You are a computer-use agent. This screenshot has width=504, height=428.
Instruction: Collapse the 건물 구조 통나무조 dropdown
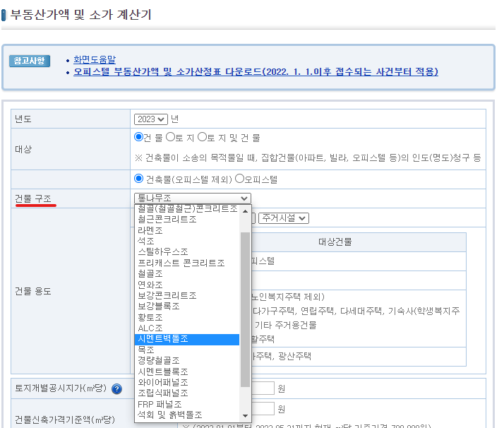click(x=192, y=198)
